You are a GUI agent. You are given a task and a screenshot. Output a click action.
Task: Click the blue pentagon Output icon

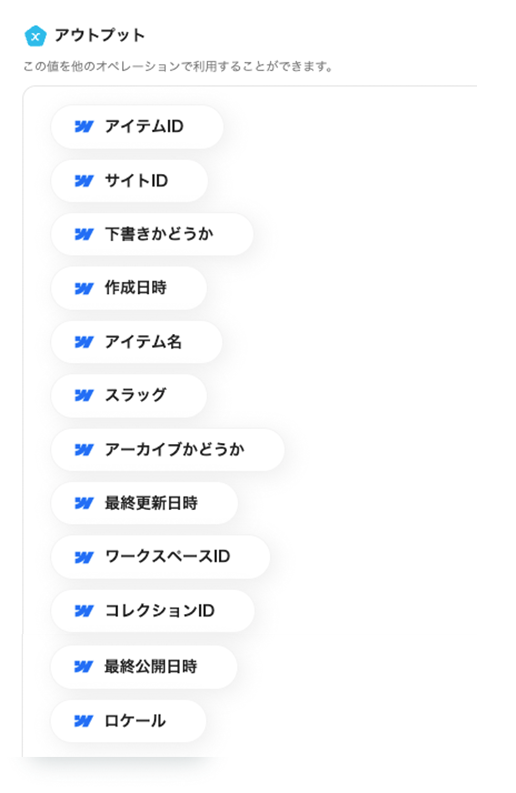click(35, 36)
